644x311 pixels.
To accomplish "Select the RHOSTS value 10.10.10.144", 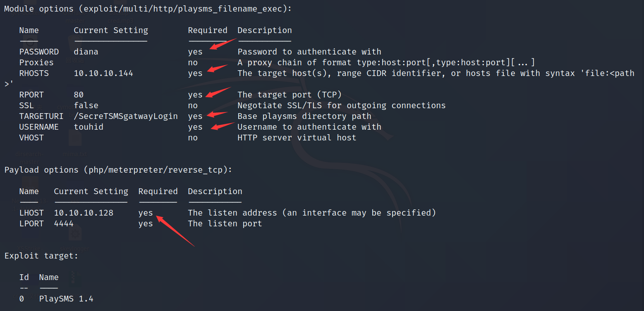I will (103, 73).
